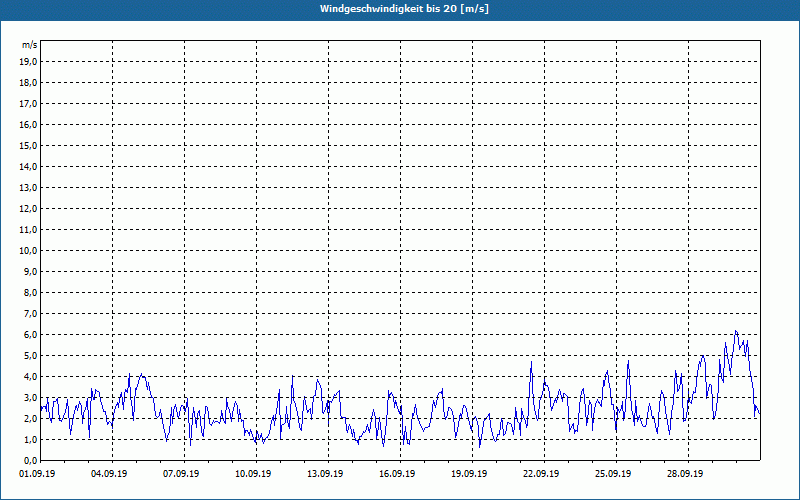Screen dimensions: 800x500
Task: Select the 14,0 y-axis value
Action: [x=29, y=166]
